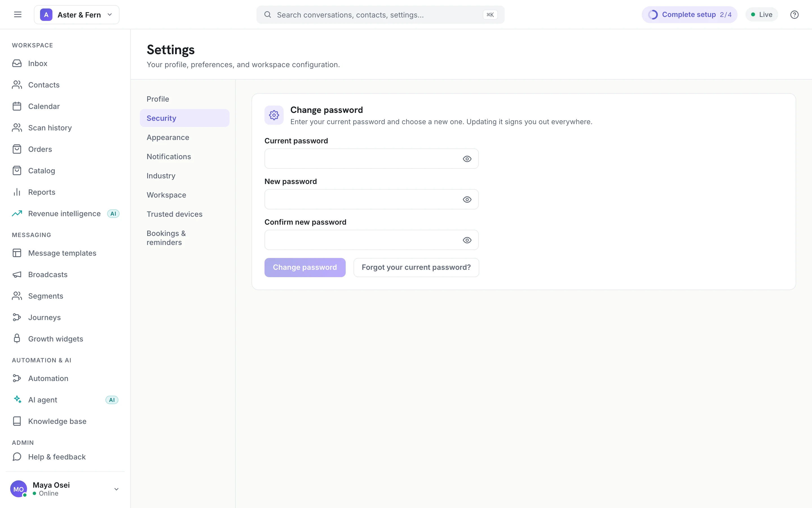Open Inbox via its tray icon

point(17,63)
